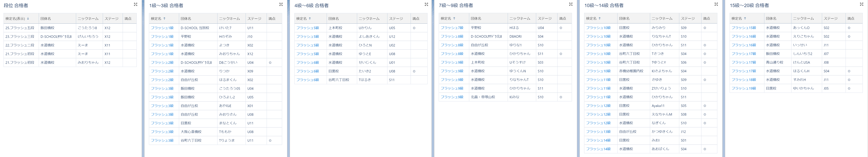Click the full-marks icon in たいき2 row

[x=414, y=71]
